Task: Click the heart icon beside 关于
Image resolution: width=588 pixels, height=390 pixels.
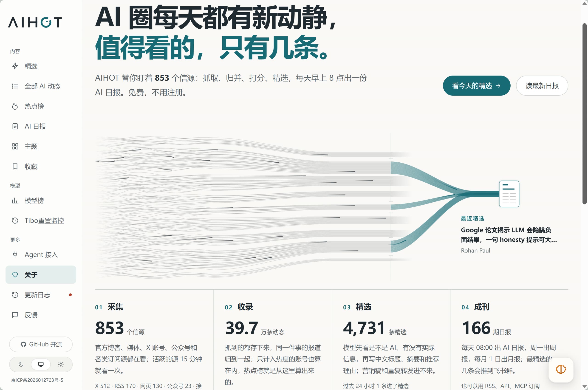Action: 15,275
